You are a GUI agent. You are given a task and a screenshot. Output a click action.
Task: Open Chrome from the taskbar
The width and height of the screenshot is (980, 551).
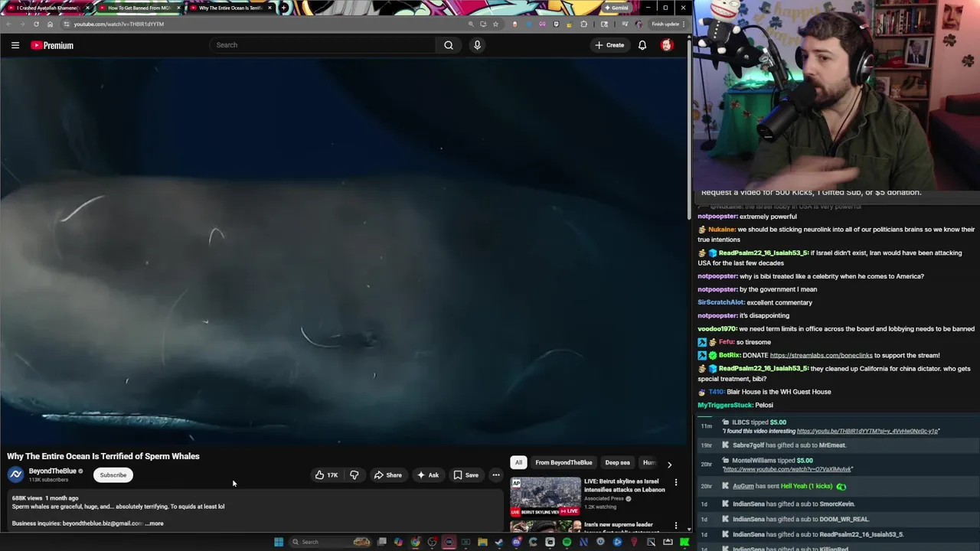[x=415, y=542]
